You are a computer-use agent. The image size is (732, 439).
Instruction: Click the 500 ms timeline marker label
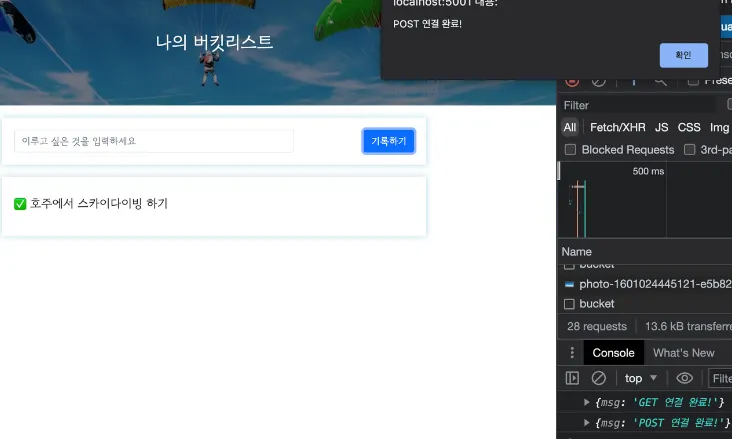point(648,171)
